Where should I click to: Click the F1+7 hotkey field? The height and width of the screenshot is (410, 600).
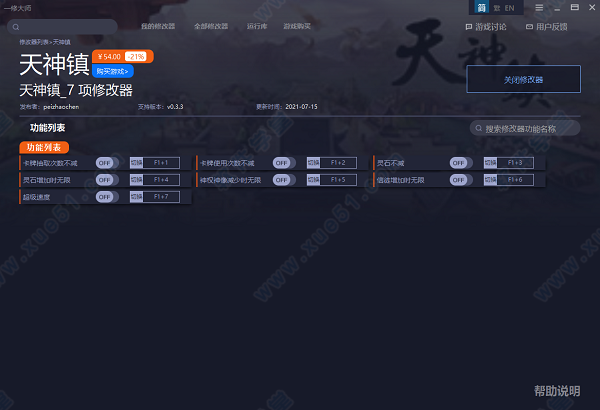[161, 197]
